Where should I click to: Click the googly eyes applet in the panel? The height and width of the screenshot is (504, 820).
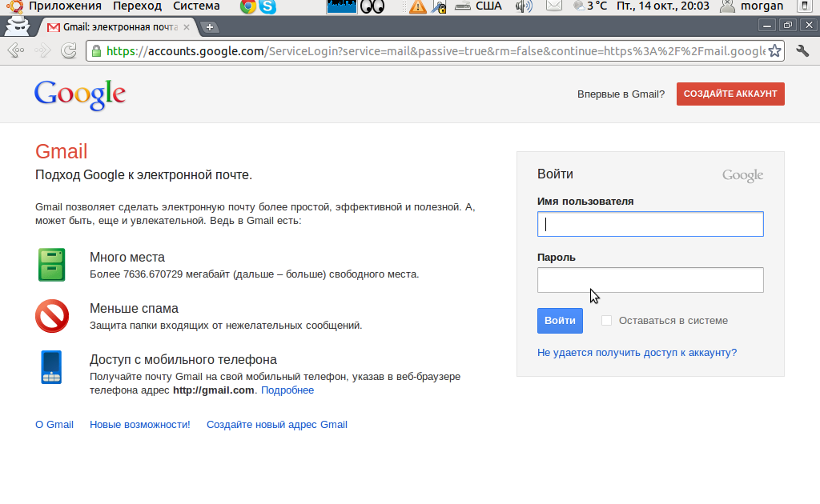372,6
